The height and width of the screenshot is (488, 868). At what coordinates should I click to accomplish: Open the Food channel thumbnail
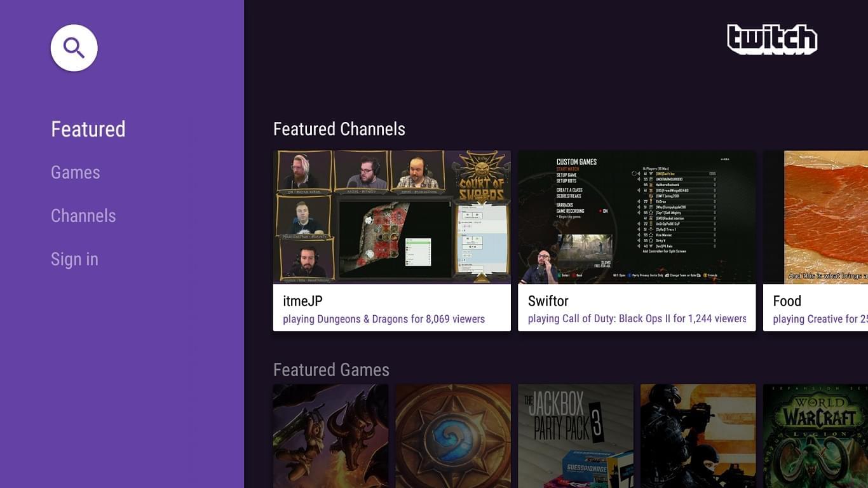(x=816, y=217)
